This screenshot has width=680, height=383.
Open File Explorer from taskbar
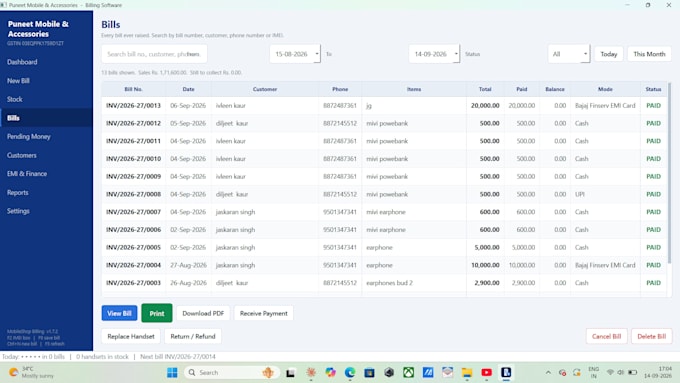[x=467, y=373]
